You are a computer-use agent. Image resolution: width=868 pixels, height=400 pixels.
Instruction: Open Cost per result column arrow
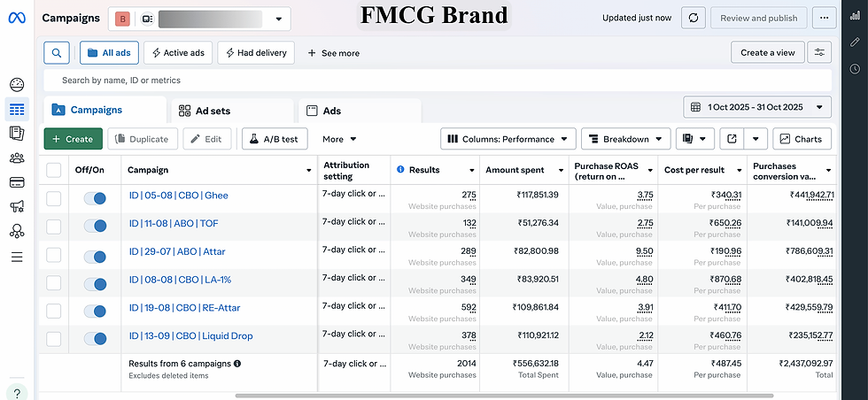point(739,170)
